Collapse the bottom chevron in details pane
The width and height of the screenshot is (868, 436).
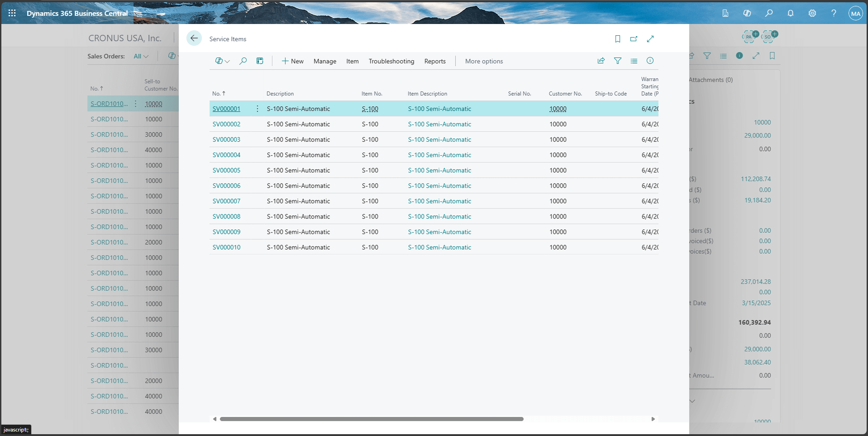pyautogui.click(x=693, y=401)
